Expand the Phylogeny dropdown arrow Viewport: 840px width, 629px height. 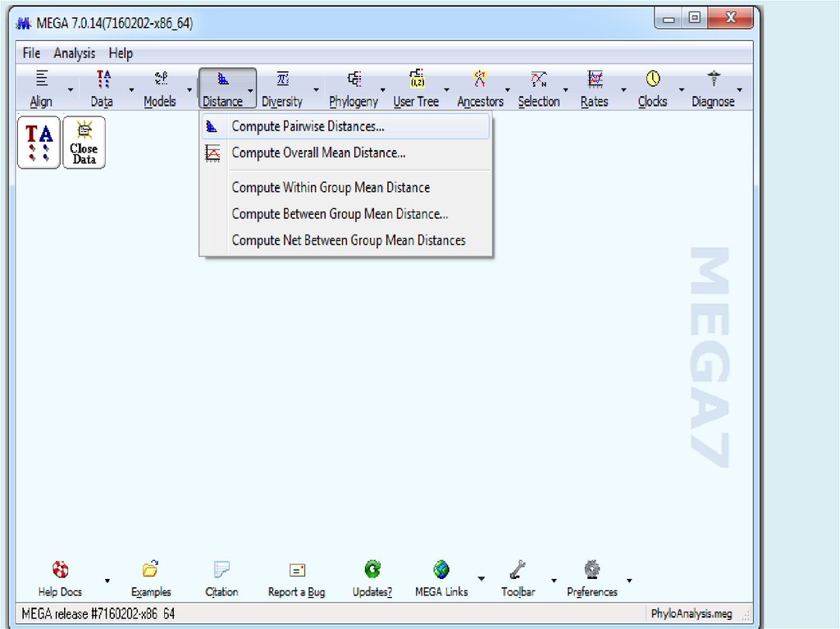[x=382, y=89]
